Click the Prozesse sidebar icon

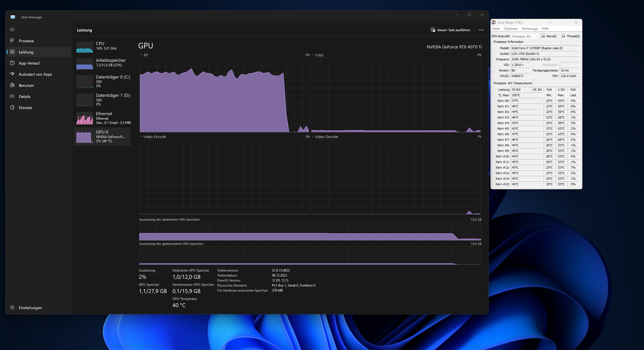(x=12, y=41)
